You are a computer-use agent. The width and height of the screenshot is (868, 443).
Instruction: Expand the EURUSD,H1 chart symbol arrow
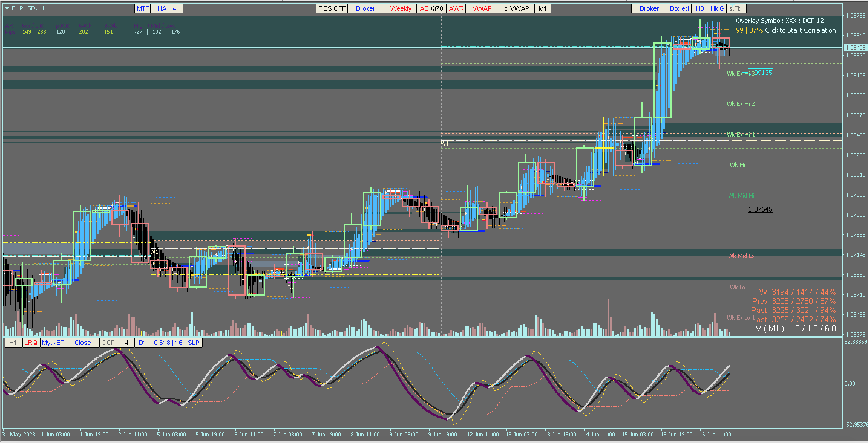(7, 8)
